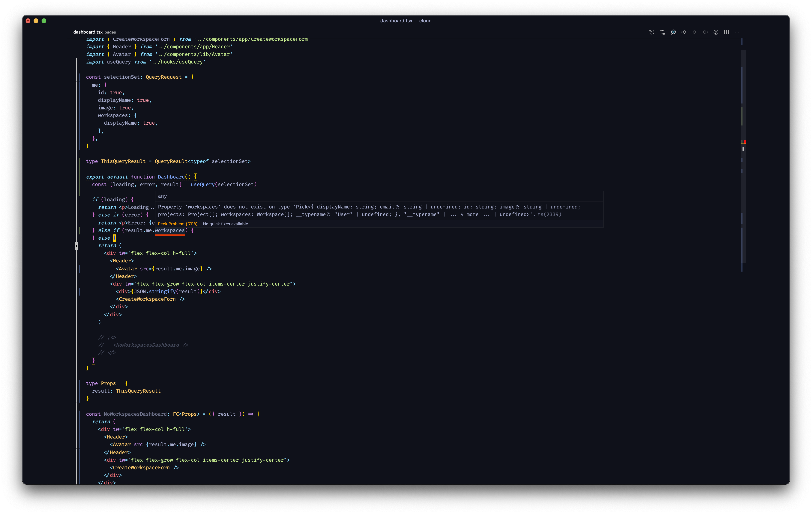
Task: Click the 'pages' folder label beside tab
Action: click(110, 32)
